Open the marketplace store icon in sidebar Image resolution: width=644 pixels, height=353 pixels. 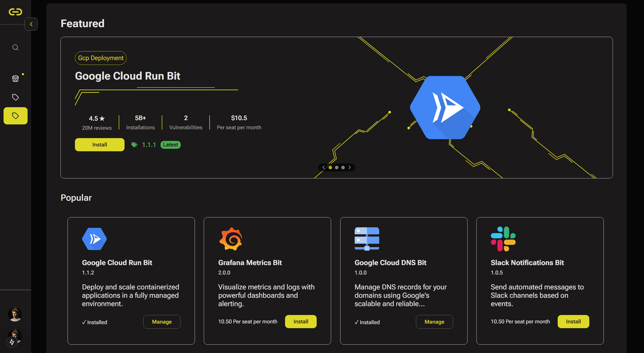coord(15,79)
